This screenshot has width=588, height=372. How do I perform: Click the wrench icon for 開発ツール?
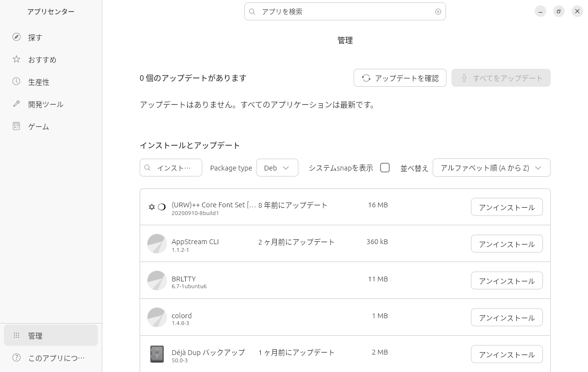[16, 104]
